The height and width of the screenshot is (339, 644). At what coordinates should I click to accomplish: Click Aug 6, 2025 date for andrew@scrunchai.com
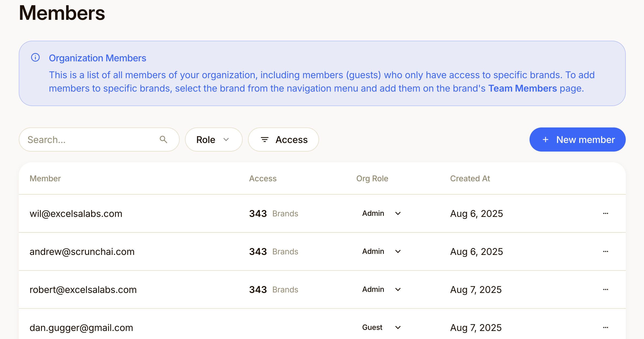pos(476,252)
